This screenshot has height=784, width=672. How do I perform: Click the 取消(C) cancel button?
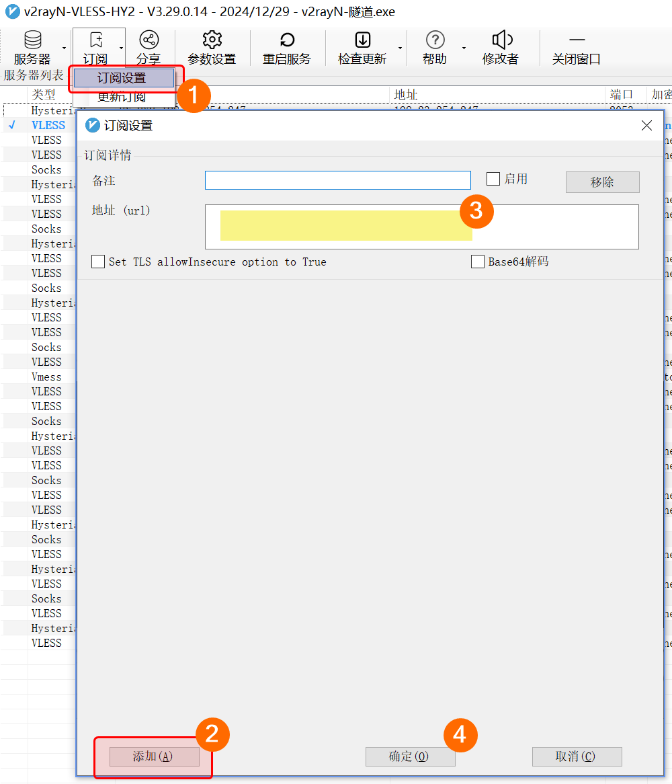point(577,756)
